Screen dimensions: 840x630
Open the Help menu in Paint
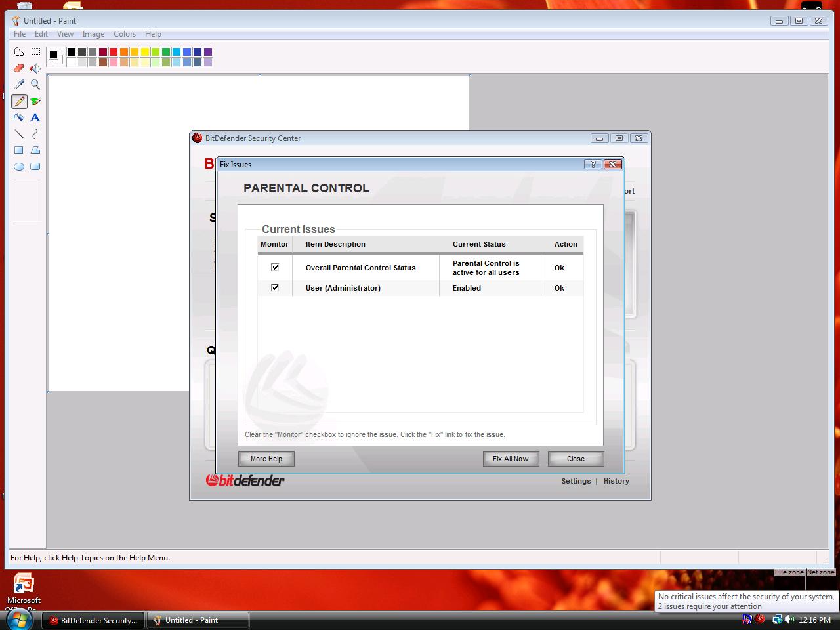(x=153, y=34)
